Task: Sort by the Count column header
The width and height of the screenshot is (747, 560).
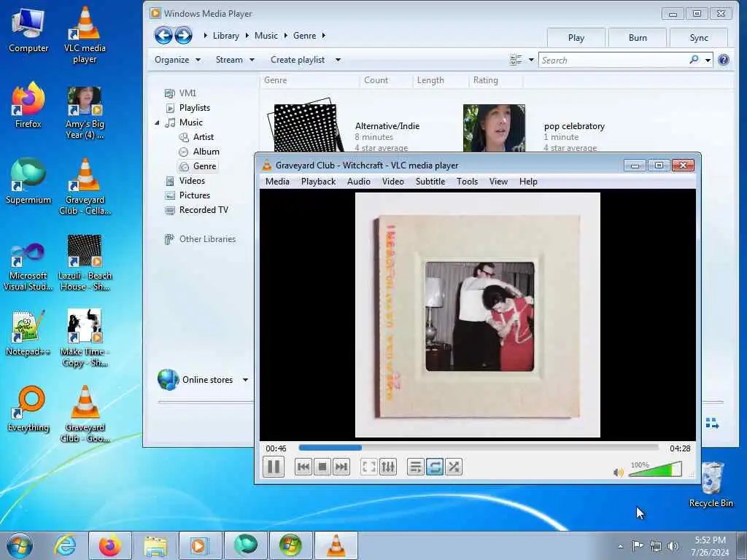Action: [x=376, y=80]
